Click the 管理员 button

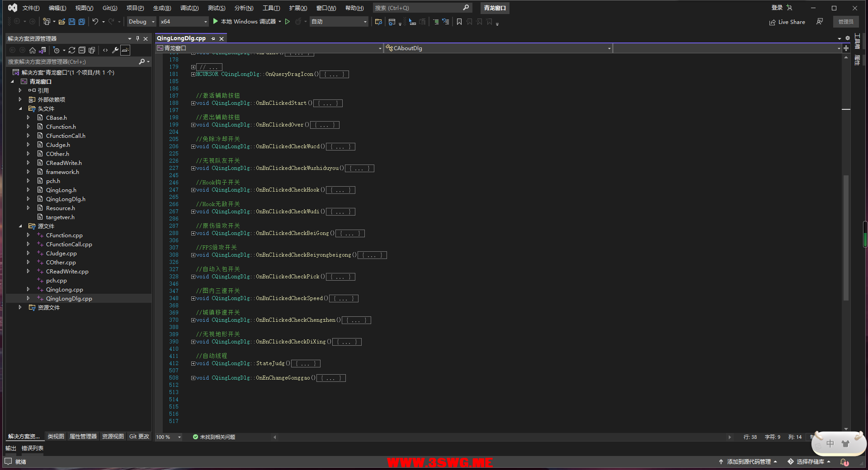point(846,22)
